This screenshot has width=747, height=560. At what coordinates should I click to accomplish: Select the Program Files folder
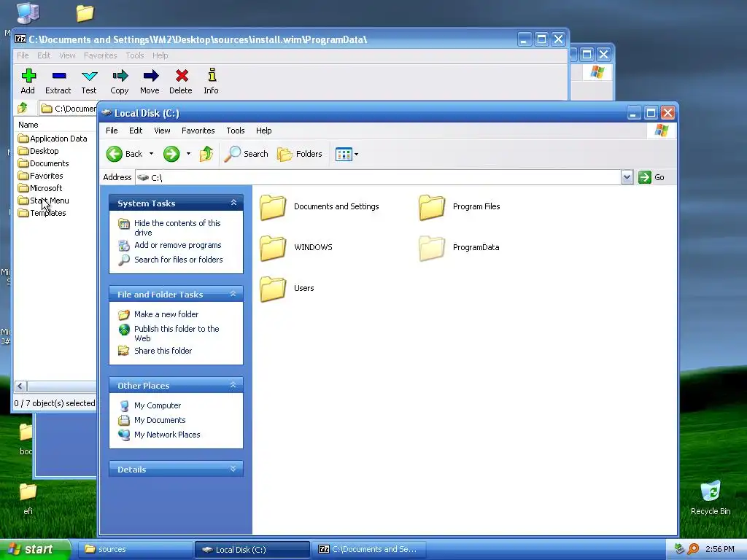460,207
